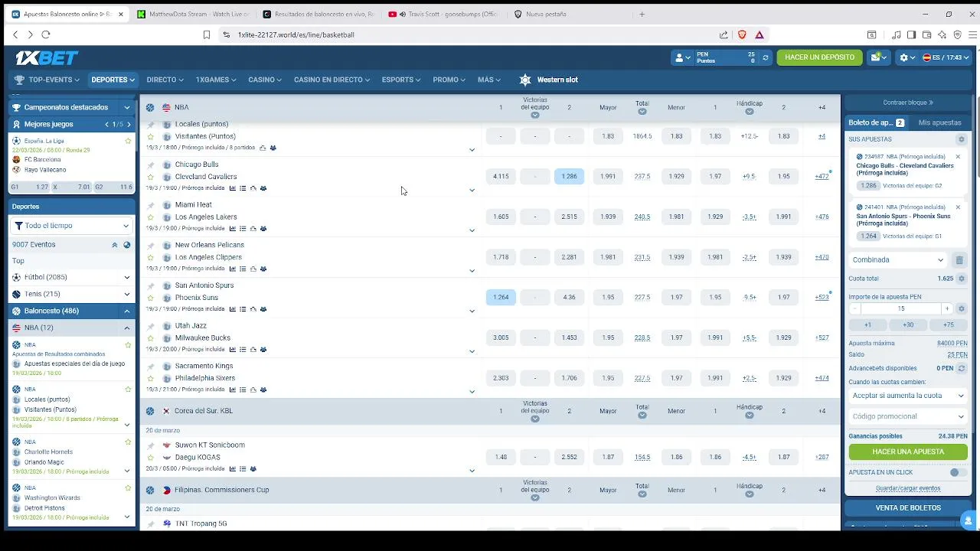Toggle San Antonio Spurs 1.264 odds selection

501,298
